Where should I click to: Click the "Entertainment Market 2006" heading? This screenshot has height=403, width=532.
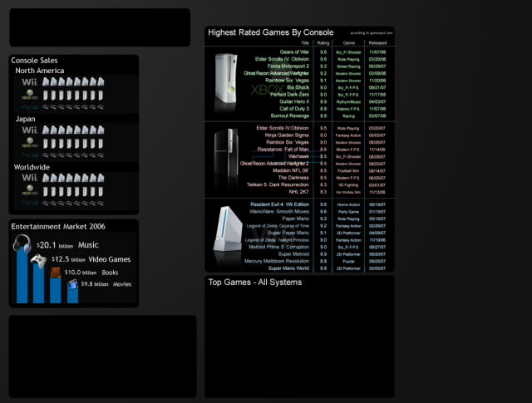58,227
